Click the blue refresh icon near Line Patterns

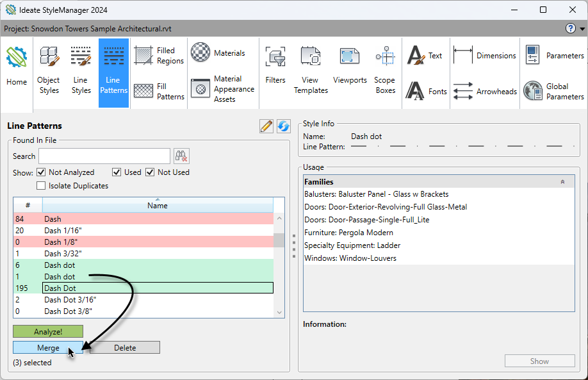(x=283, y=126)
